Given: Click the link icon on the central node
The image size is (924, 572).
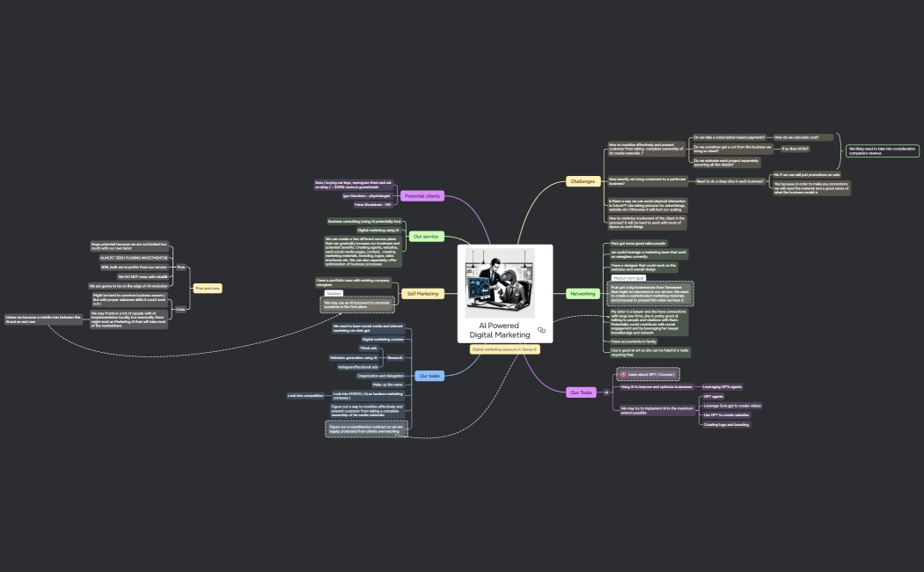Looking at the screenshot, I should click(x=542, y=330).
